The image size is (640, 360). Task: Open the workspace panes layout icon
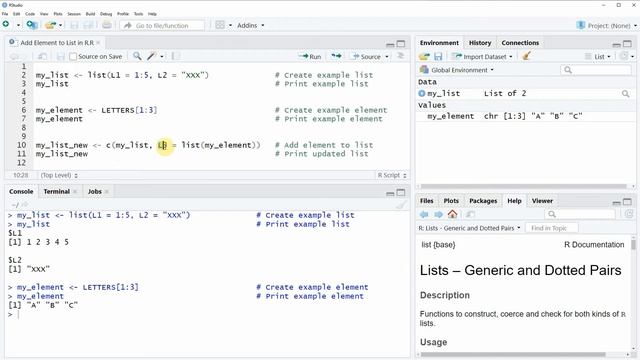click(220, 25)
